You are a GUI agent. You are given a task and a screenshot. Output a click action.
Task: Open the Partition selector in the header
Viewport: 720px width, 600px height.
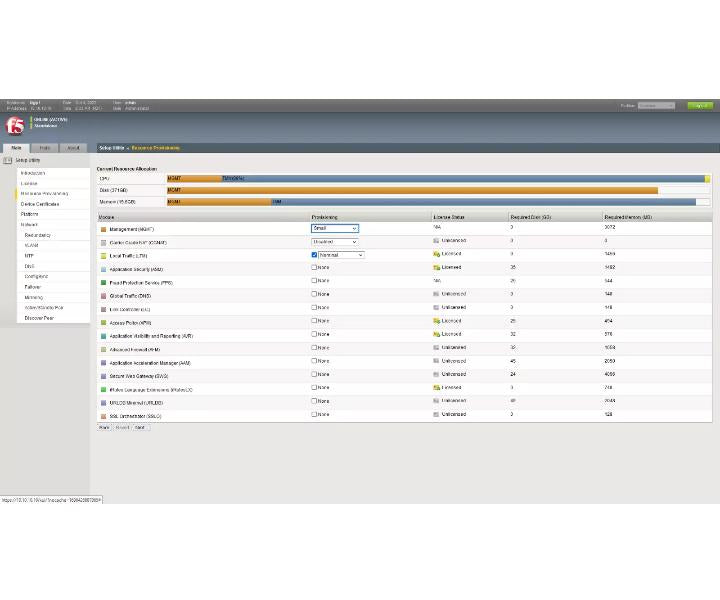[x=656, y=106]
